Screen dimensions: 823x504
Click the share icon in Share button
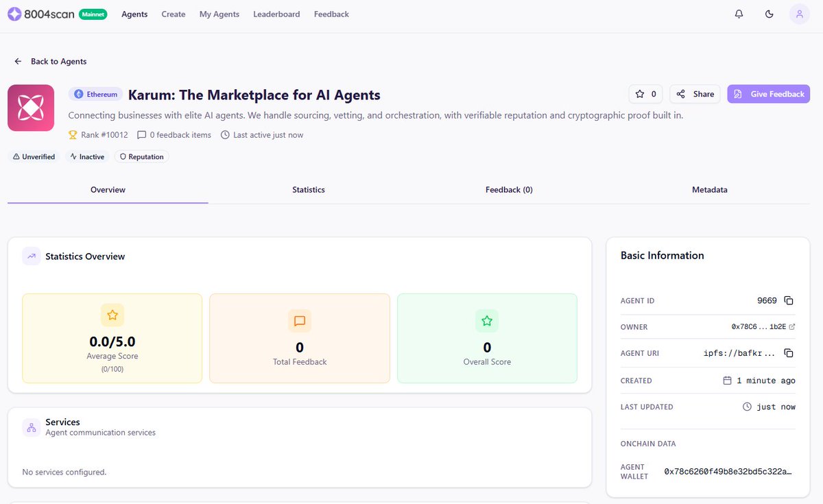(681, 94)
